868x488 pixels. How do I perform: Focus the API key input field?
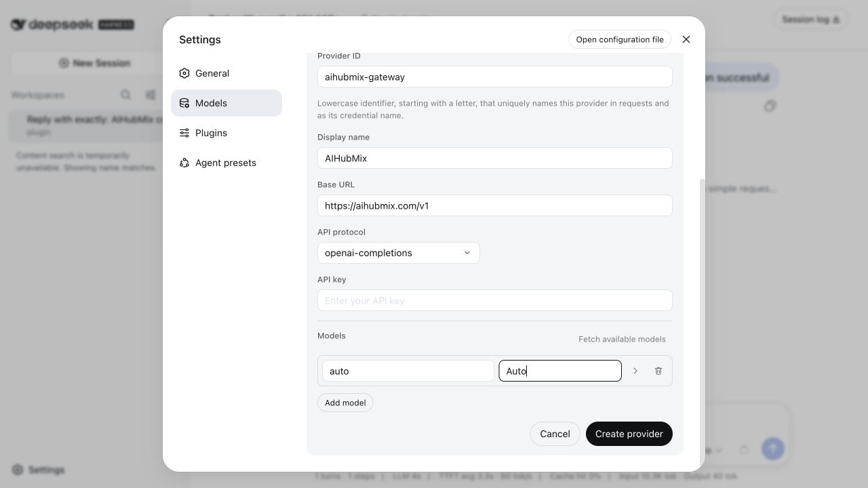click(495, 300)
